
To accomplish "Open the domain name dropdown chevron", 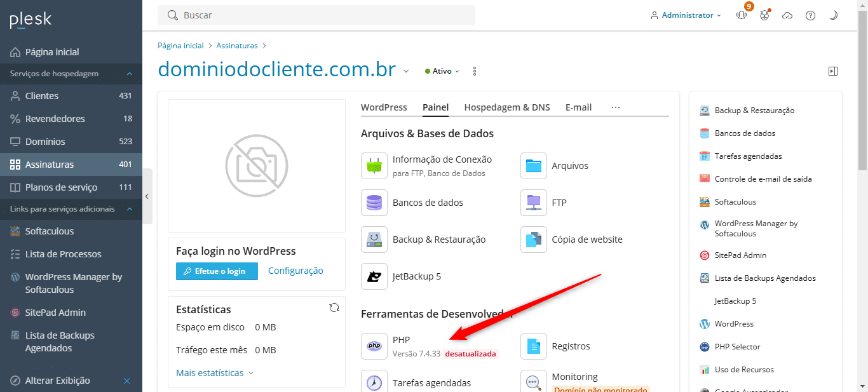I will (406, 71).
